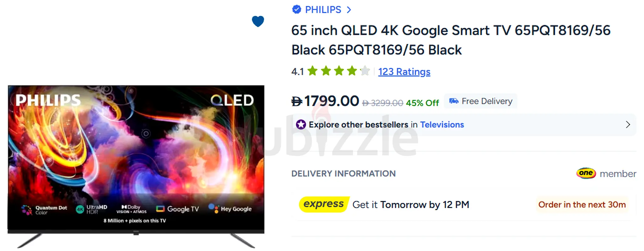Toggle the blue heart wishlist icon
Image resolution: width=644 pixels, height=251 pixels.
[x=258, y=21]
